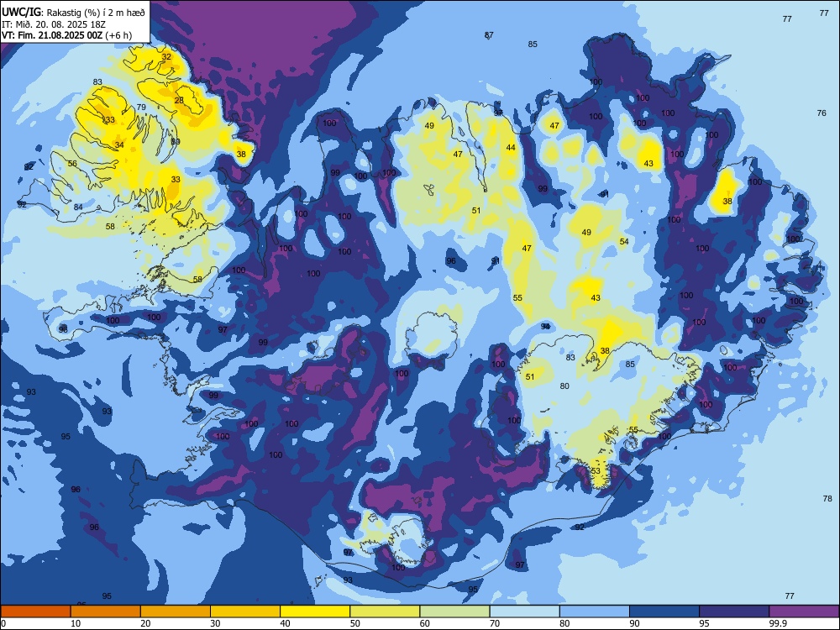Click the map humidity value '44'
Viewport: 840px width, 630px height.
click(x=511, y=148)
